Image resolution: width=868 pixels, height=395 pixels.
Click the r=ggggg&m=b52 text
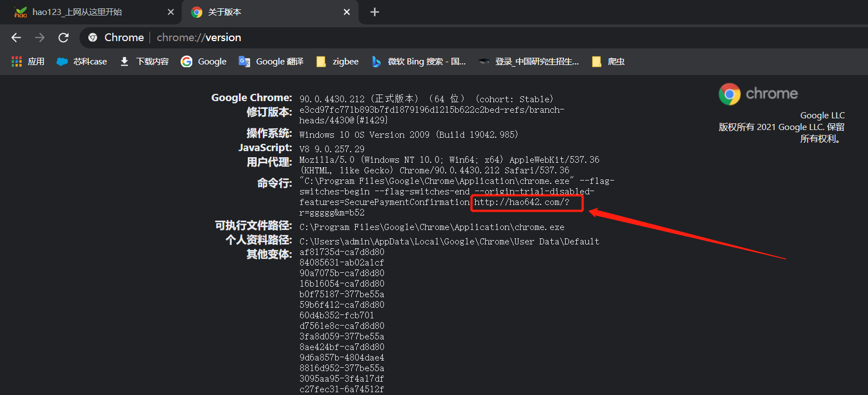coord(332,213)
